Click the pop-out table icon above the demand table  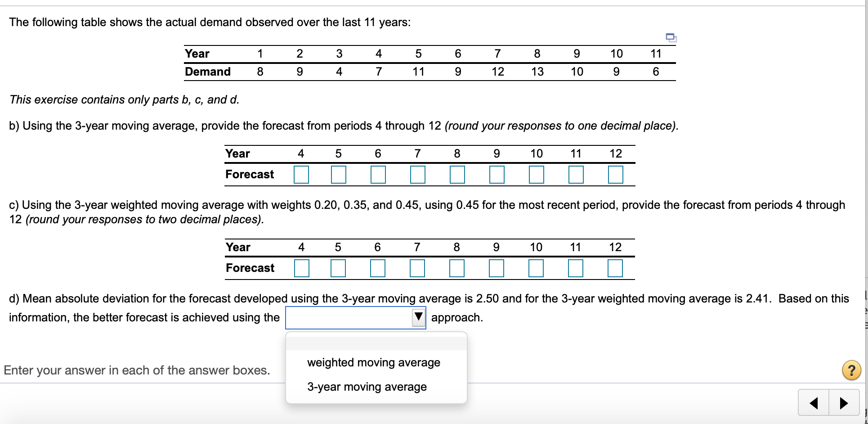point(671,38)
